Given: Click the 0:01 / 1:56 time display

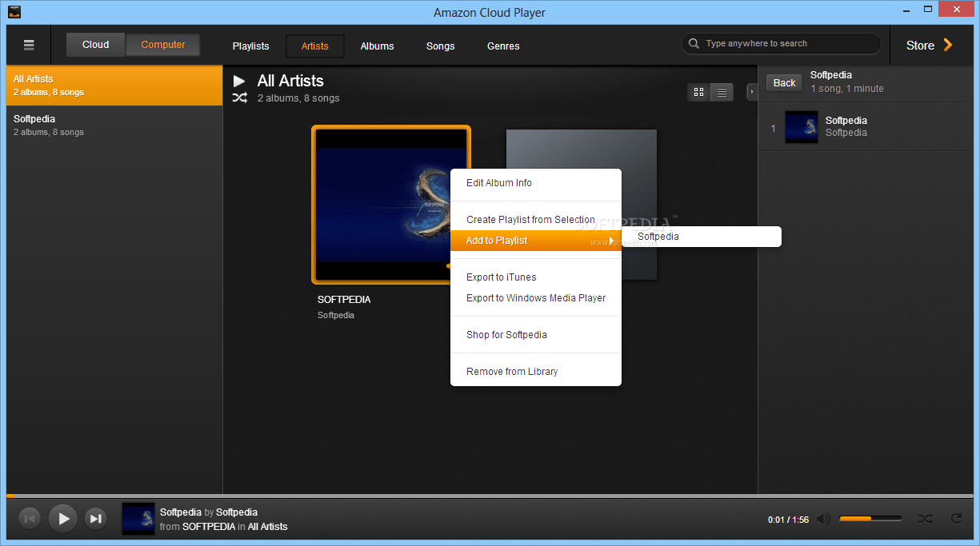Looking at the screenshot, I should pyautogui.click(x=788, y=520).
